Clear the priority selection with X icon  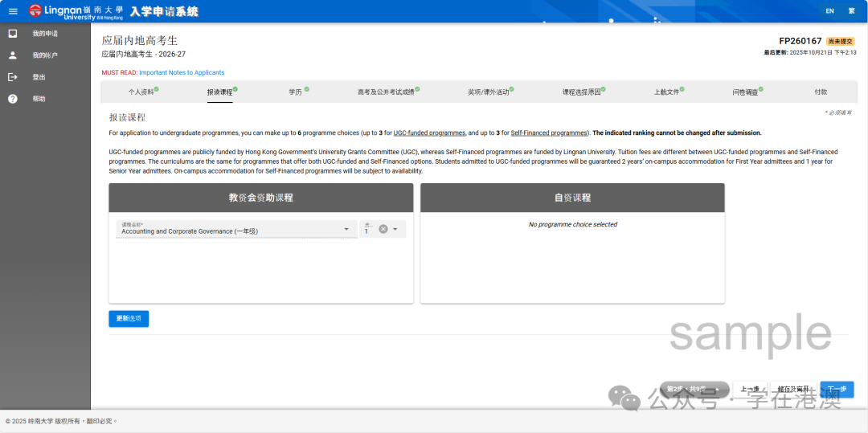coord(383,229)
